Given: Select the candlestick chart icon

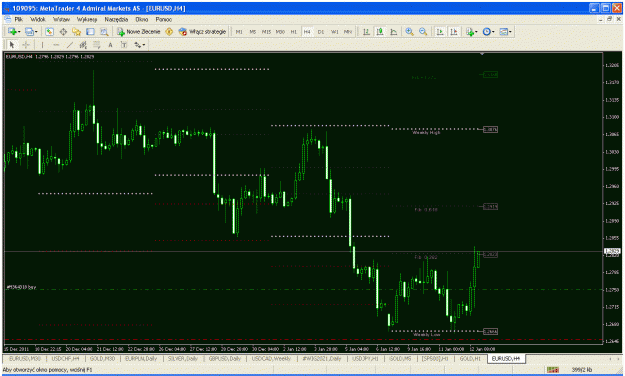Looking at the screenshot, I should point(380,31).
